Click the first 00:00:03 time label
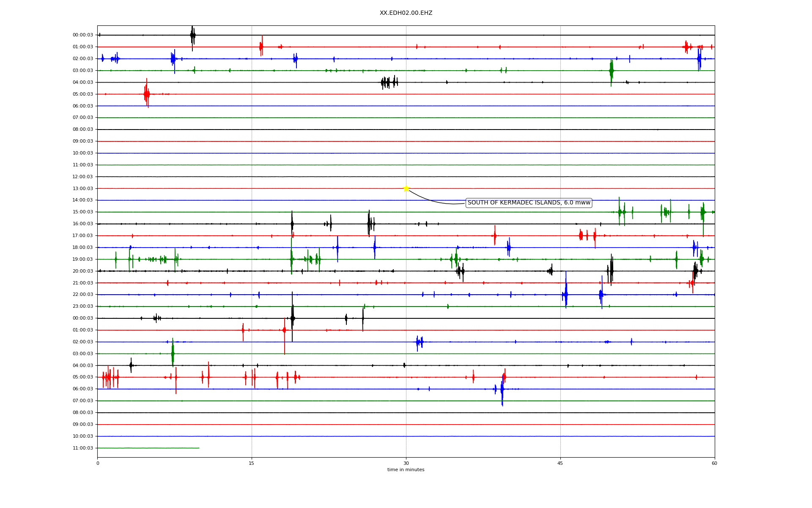This screenshot has height=508, width=812. [x=83, y=35]
